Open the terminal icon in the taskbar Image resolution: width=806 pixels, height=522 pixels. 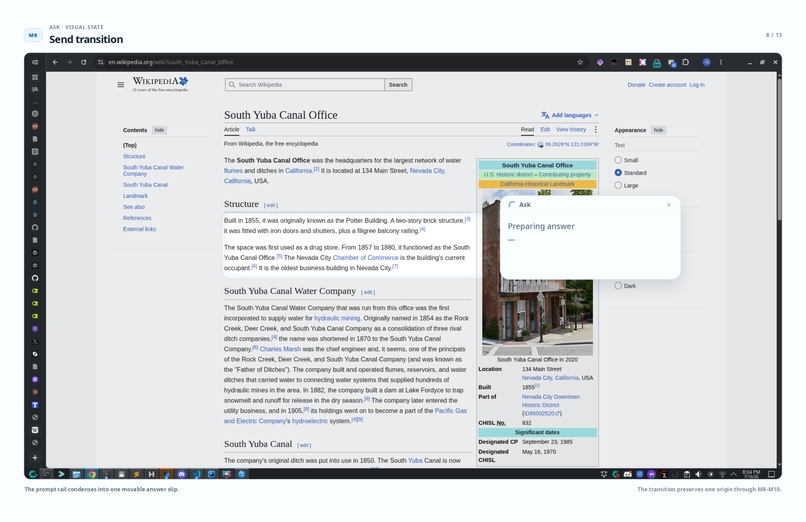click(x=61, y=474)
